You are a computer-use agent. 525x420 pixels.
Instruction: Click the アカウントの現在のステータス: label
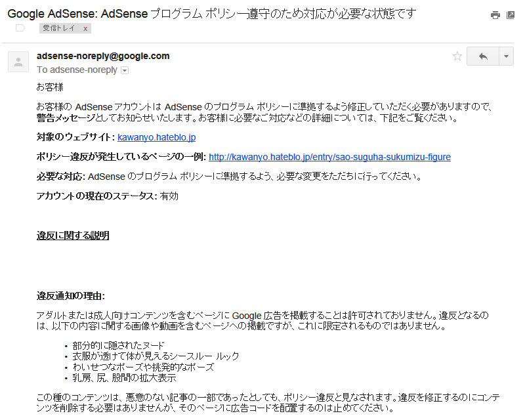96,196
